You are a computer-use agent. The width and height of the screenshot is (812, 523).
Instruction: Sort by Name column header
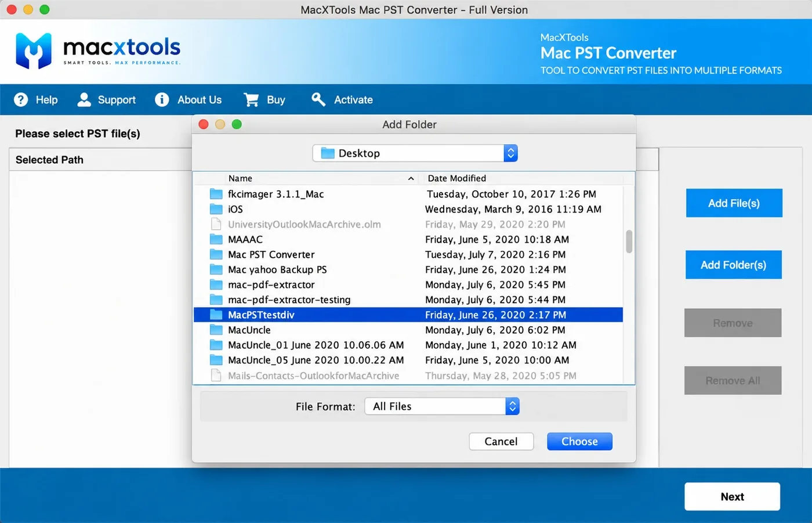point(240,178)
